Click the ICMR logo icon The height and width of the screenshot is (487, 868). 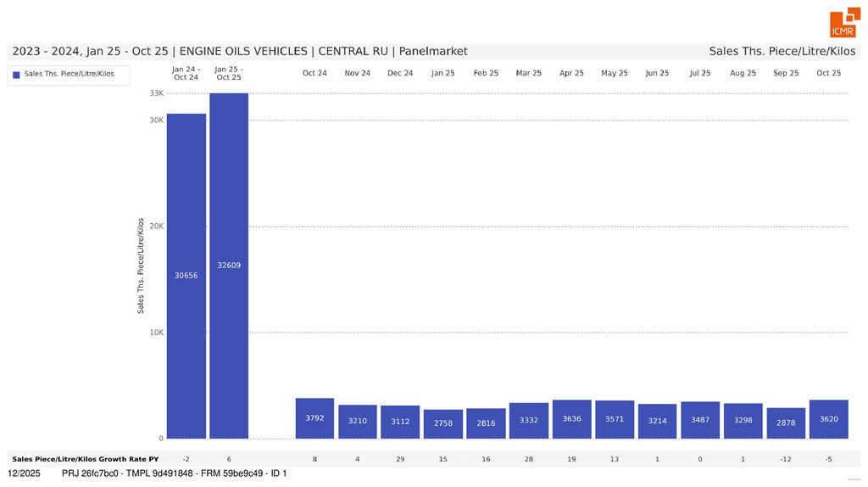click(842, 24)
